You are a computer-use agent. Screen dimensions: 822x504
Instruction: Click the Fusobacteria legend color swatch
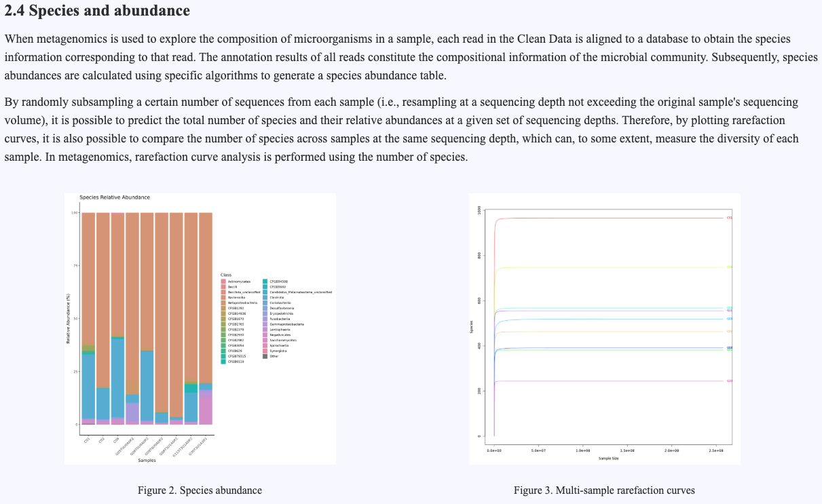[x=264, y=319]
